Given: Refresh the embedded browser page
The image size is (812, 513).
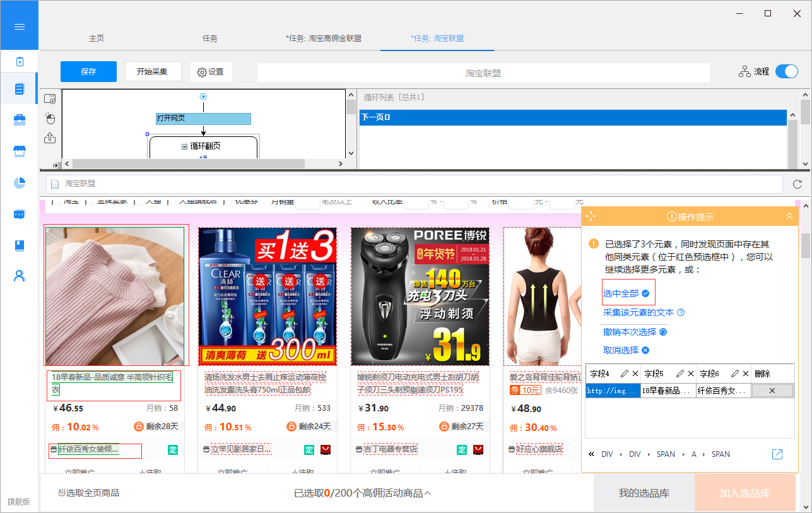Looking at the screenshot, I should click(x=796, y=184).
